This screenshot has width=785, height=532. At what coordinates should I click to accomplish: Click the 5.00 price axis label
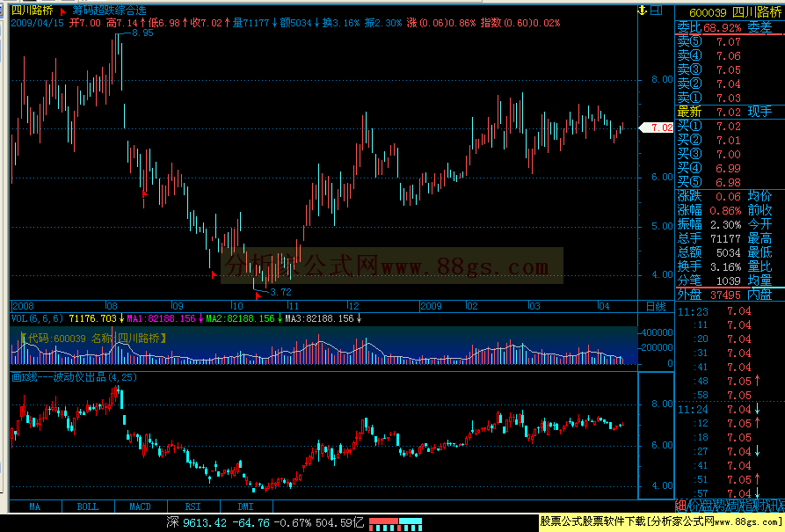(x=662, y=226)
